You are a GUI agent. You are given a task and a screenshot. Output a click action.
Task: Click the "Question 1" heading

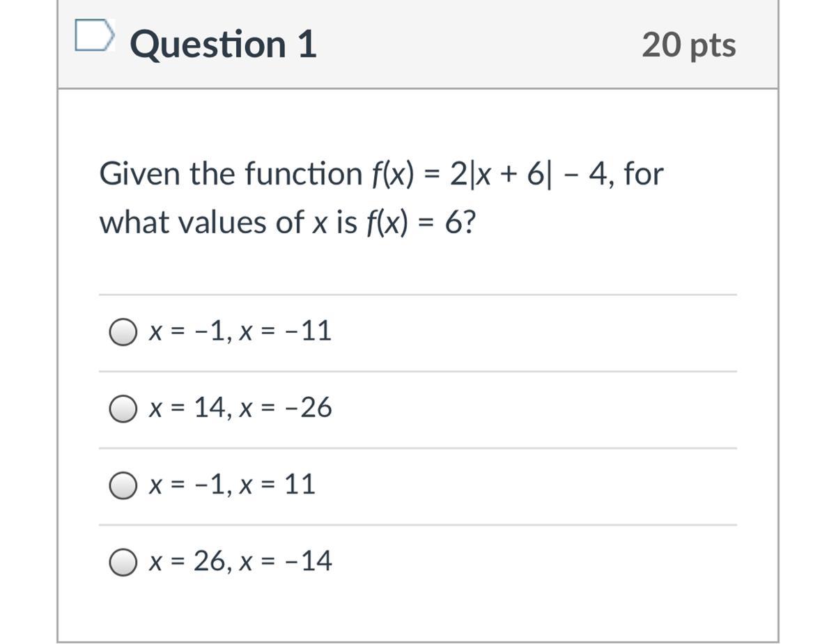point(223,45)
